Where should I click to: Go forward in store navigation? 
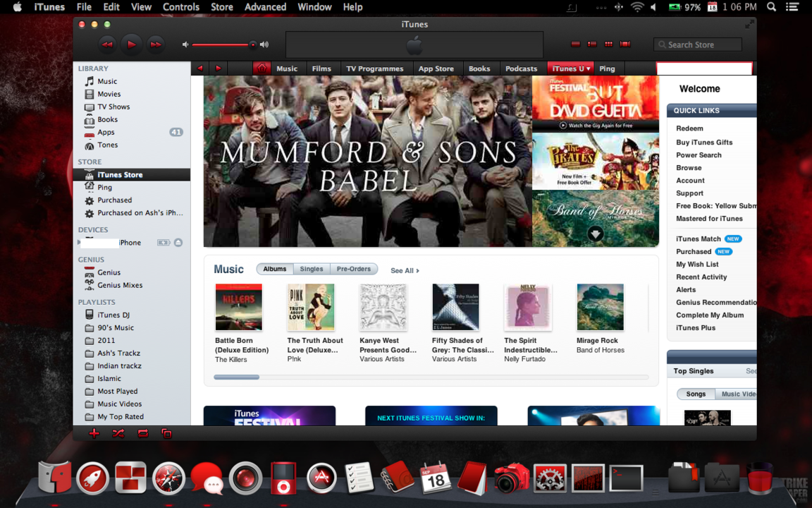(x=218, y=68)
